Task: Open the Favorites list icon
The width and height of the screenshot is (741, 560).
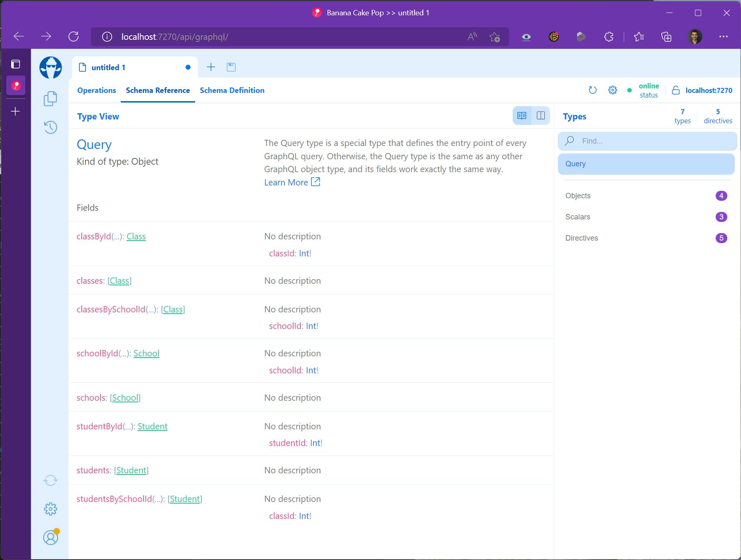Action: coord(639,37)
